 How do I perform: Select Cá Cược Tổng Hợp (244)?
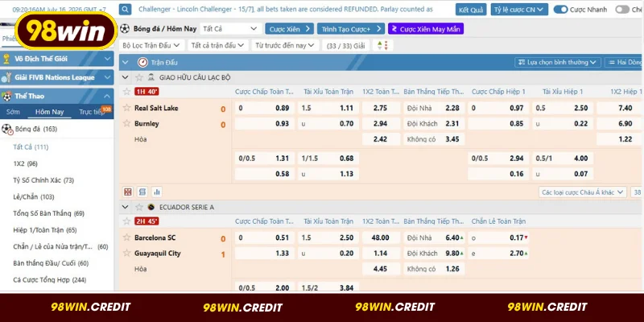pos(49,280)
